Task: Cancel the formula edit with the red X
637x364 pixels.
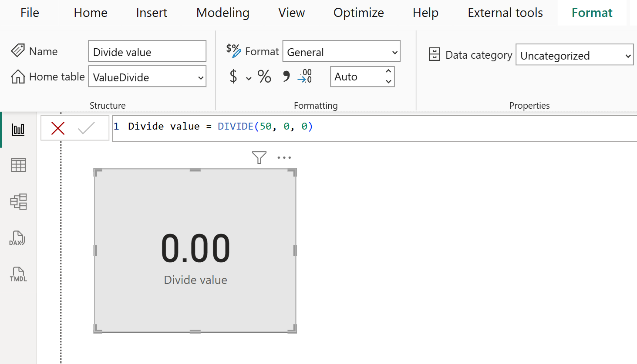Action: tap(58, 128)
